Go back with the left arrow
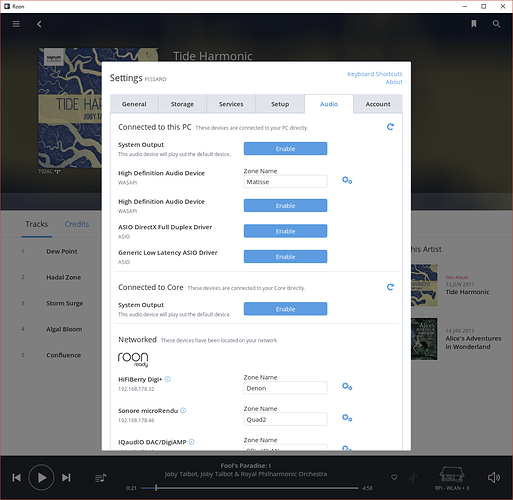 (x=39, y=24)
